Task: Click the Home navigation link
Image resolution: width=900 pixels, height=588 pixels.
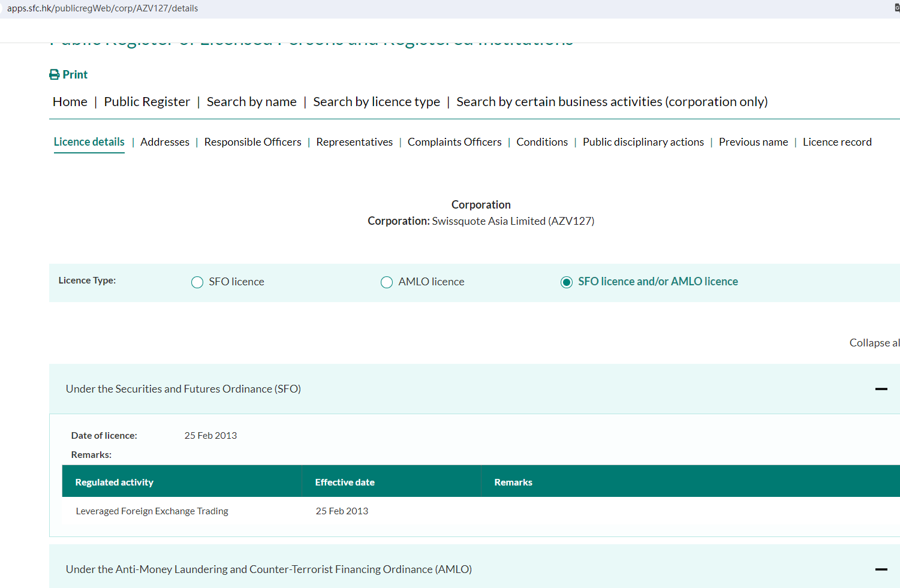Action: pos(70,102)
